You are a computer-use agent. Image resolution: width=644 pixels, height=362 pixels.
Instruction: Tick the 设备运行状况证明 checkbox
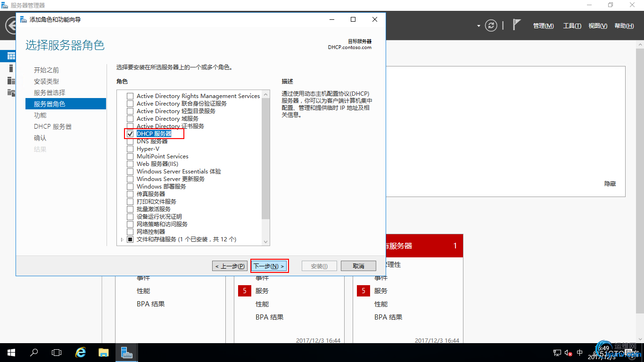[x=130, y=217]
